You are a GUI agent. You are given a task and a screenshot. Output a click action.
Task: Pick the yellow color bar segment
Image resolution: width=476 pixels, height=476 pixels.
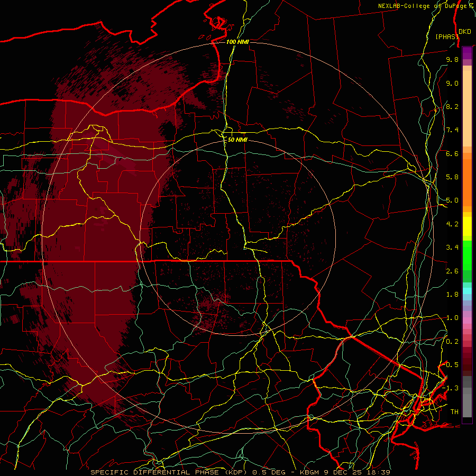click(x=467, y=226)
